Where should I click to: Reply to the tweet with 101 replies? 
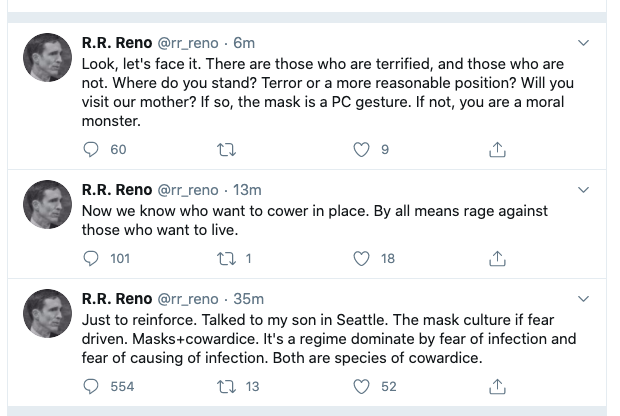coord(91,258)
